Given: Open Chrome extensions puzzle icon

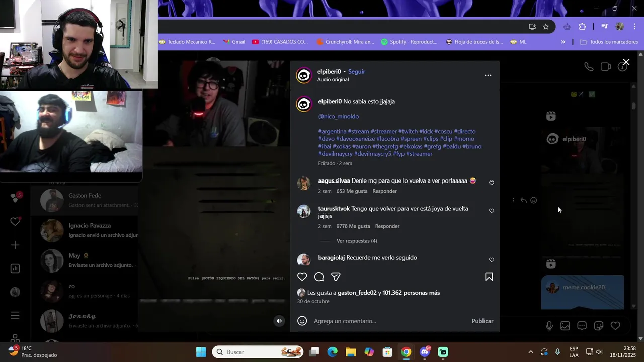Looking at the screenshot, I should (x=583, y=27).
